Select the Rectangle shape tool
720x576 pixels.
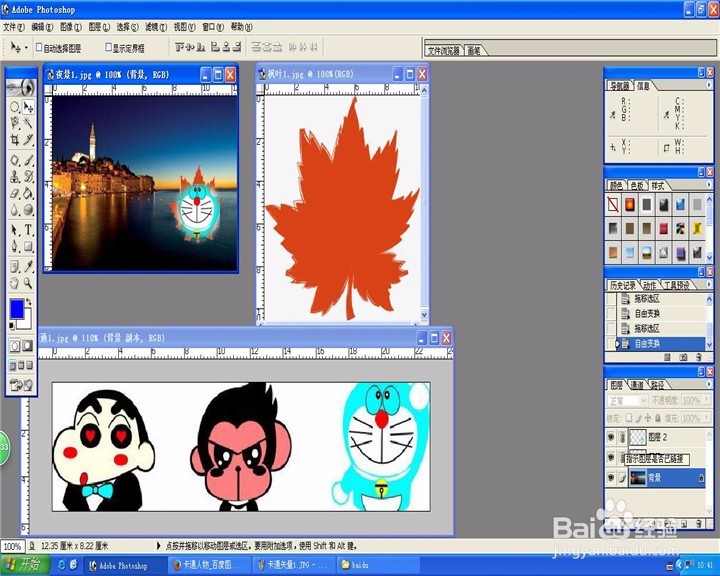28,246
